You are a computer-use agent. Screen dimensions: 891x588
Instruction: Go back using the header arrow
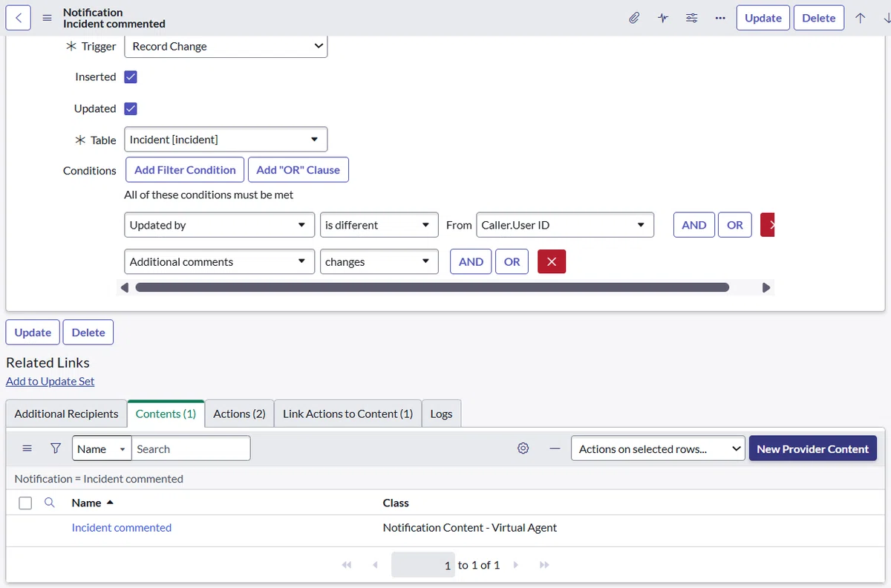tap(19, 18)
